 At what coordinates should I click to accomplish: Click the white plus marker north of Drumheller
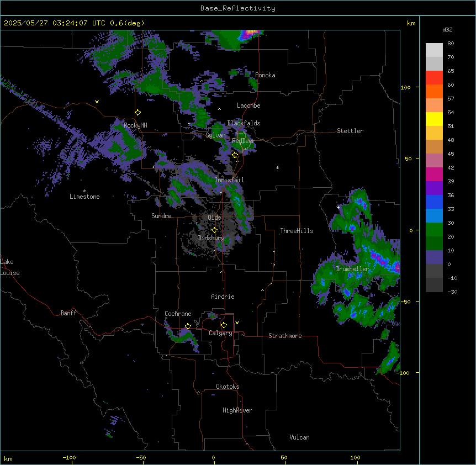pos(338,207)
